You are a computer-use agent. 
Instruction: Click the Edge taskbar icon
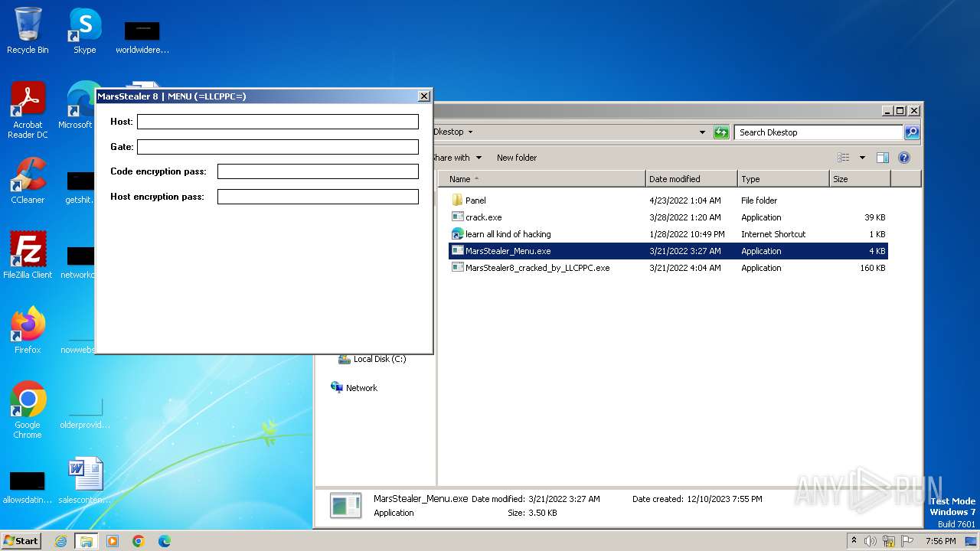pyautogui.click(x=165, y=541)
